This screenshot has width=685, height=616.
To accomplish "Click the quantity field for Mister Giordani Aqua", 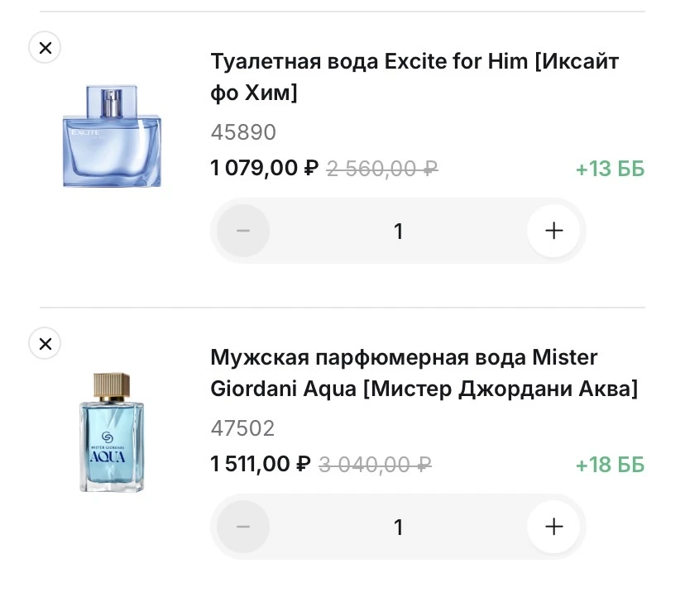I will [x=398, y=527].
